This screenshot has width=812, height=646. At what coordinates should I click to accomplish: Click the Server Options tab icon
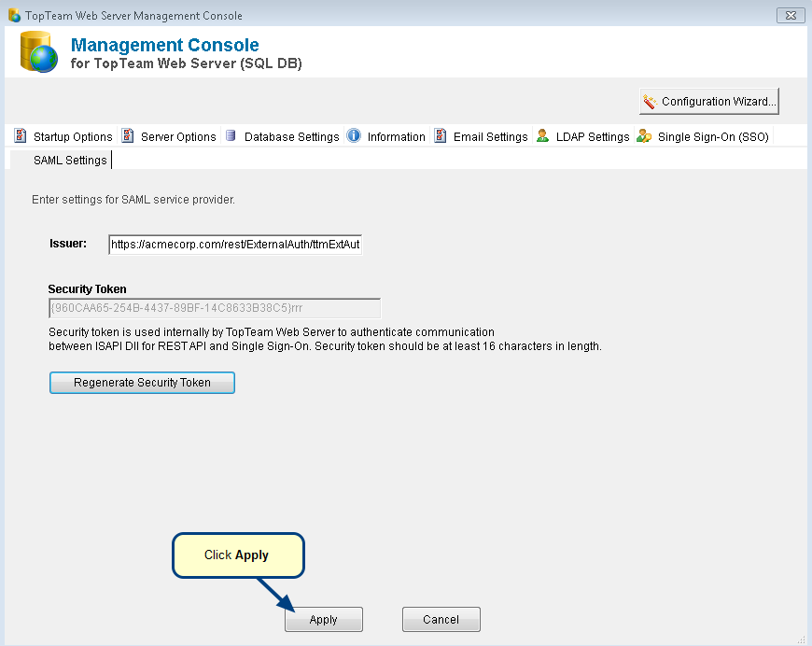[127, 135]
